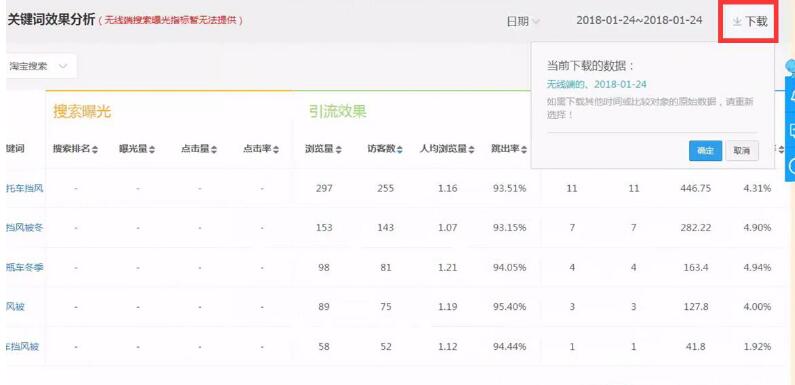Open keyword link 托车挡风
The height and width of the screenshot is (385, 795).
tap(24, 188)
